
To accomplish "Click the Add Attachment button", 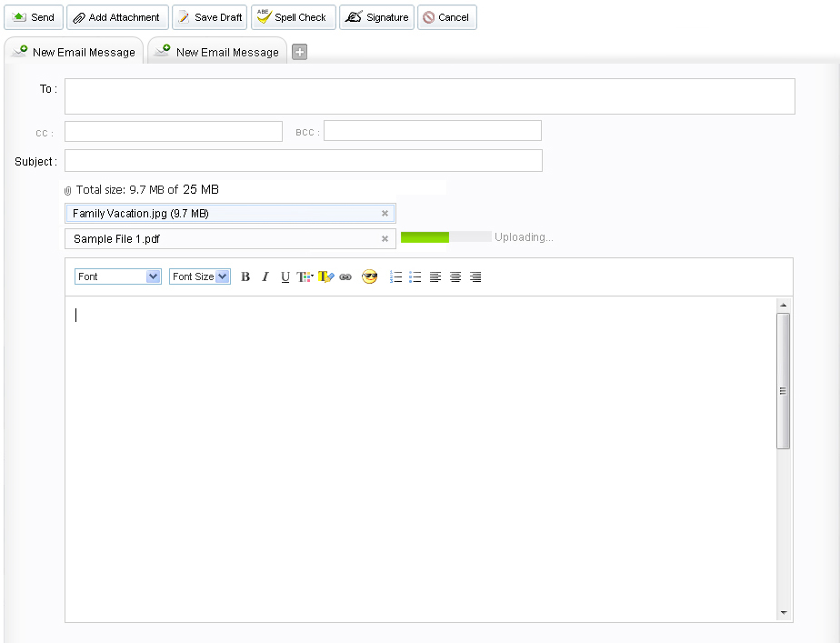I will pyautogui.click(x=117, y=17).
